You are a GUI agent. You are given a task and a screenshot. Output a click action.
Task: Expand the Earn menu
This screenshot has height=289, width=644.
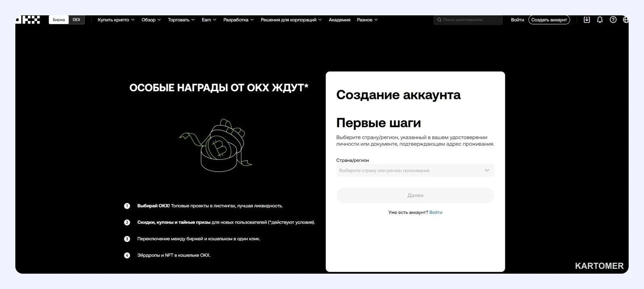209,20
